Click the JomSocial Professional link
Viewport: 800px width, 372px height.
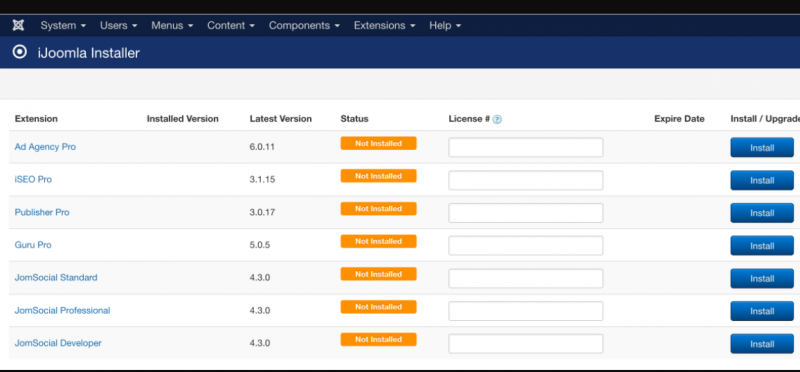(x=62, y=310)
